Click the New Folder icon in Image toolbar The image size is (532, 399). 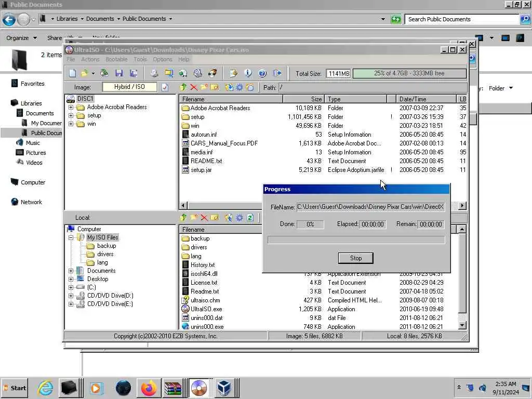tap(204, 87)
